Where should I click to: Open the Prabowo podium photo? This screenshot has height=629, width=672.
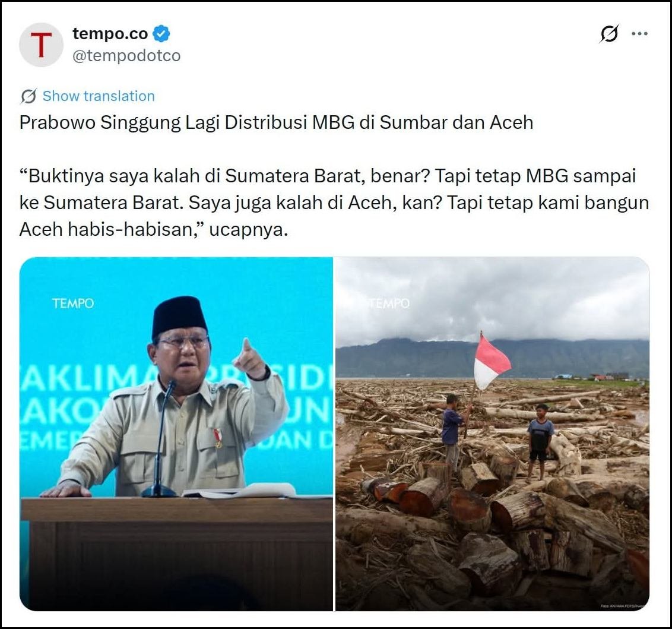click(176, 434)
